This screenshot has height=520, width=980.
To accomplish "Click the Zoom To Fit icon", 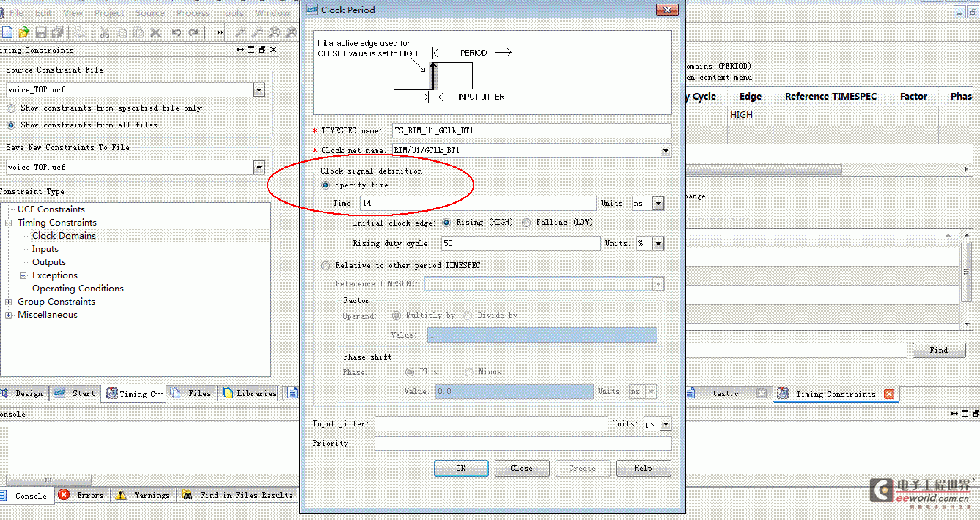I will click(x=274, y=32).
